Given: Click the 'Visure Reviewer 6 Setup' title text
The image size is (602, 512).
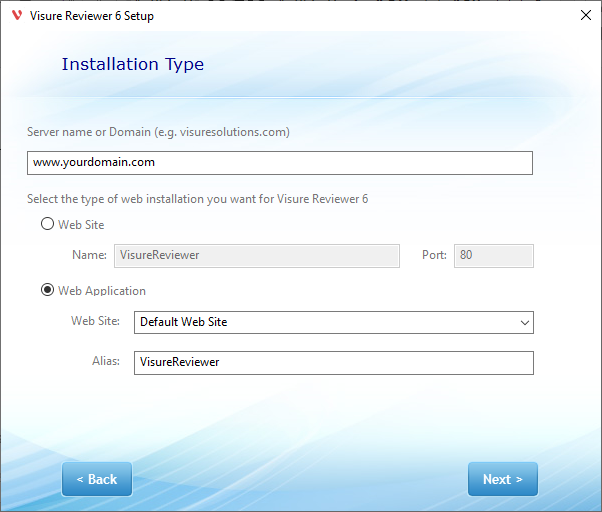Looking at the screenshot, I should (92, 16).
